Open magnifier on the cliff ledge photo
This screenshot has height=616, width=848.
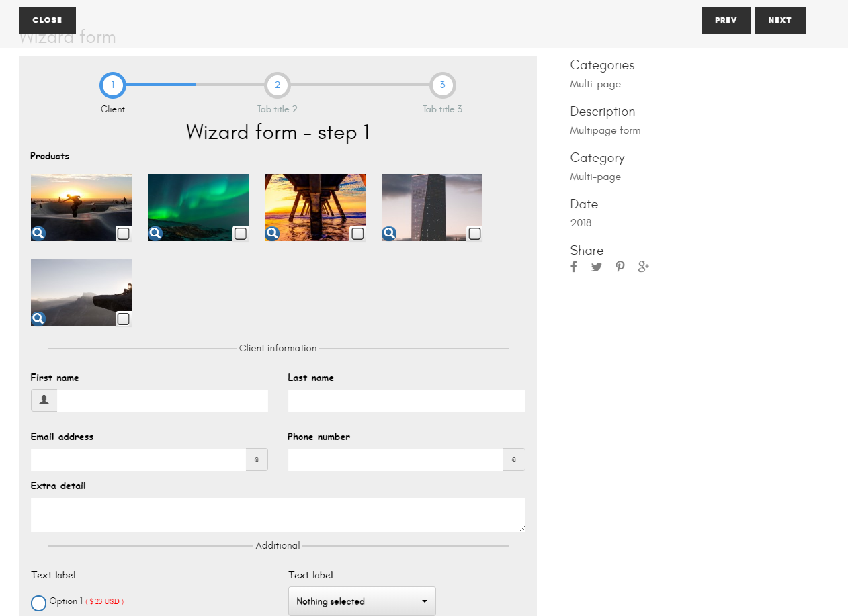tap(38, 318)
